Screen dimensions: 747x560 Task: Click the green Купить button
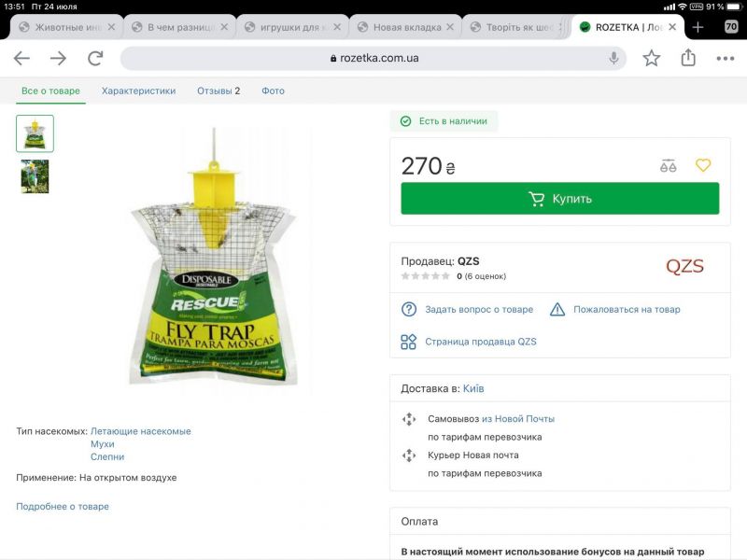pyautogui.click(x=559, y=199)
